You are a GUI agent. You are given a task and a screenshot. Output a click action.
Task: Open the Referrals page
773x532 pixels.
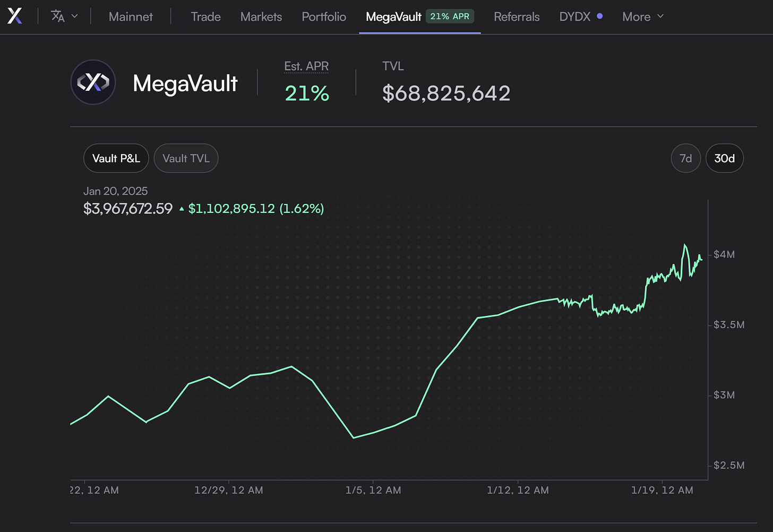tap(517, 16)
